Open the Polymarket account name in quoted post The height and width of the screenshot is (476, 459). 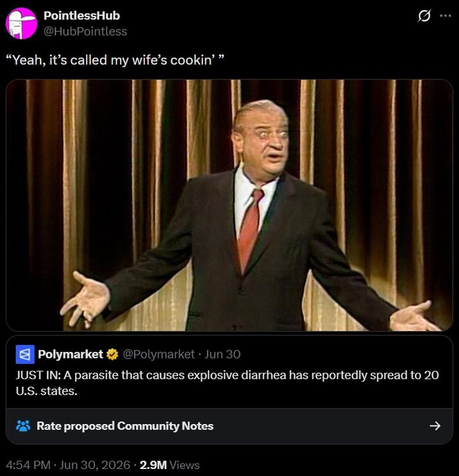pyautogui.click(x=71, y=354)
